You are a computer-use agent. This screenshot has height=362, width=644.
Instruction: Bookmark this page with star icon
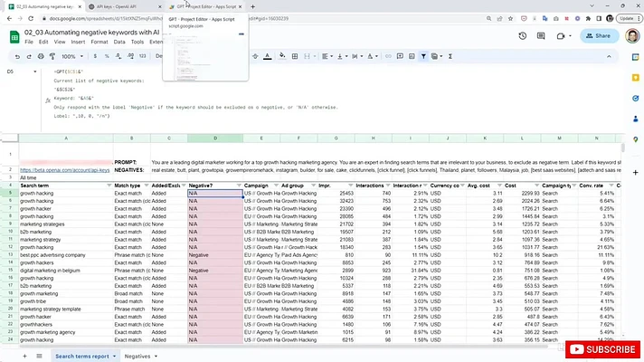click(x=510, y=18)
